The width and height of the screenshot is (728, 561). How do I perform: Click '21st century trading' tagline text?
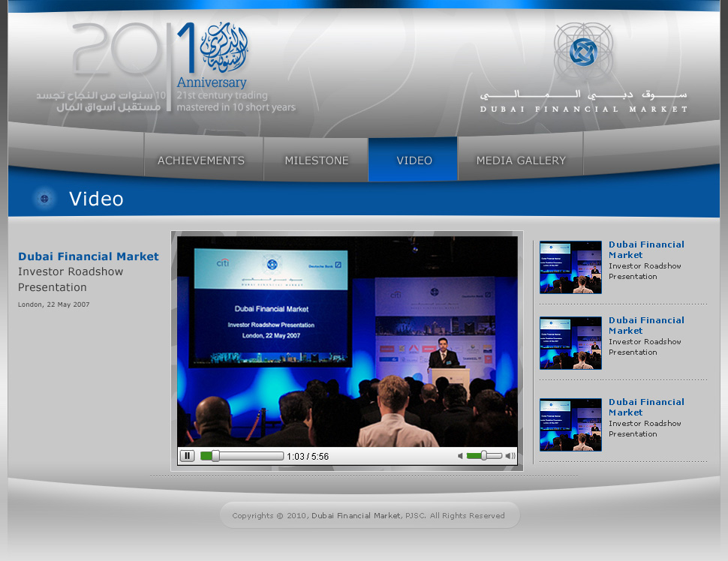pos(222,95)
